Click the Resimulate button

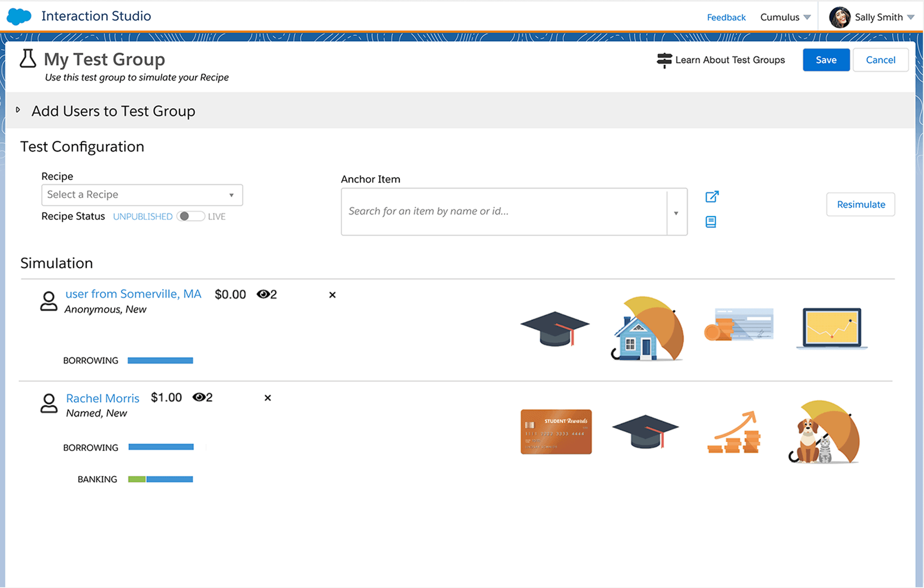(x=860, y=204)
